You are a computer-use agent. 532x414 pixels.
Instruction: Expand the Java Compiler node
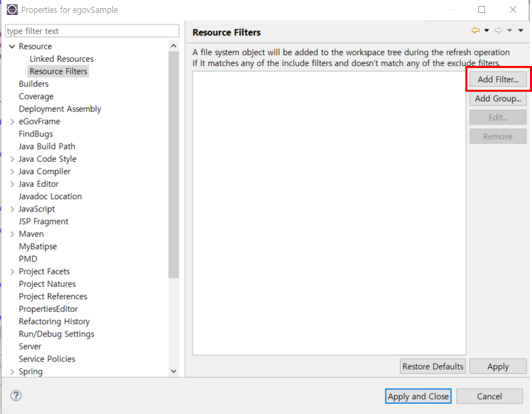[x=12, y=171]
